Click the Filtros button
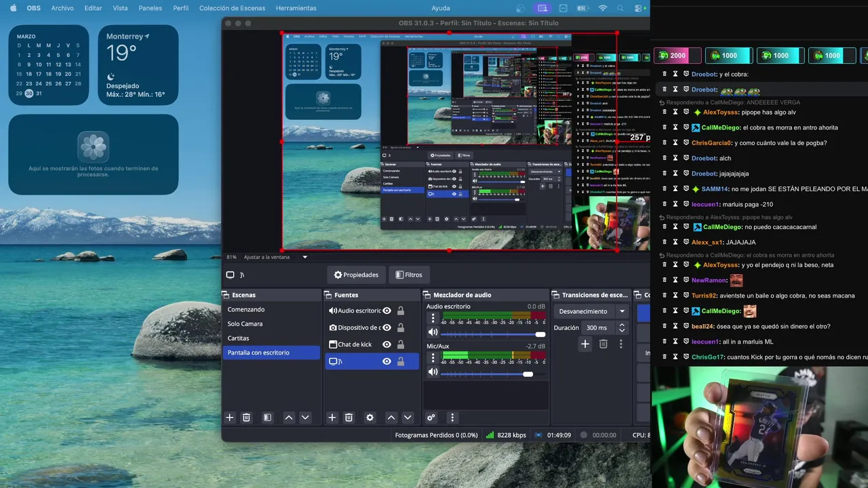 409,274
